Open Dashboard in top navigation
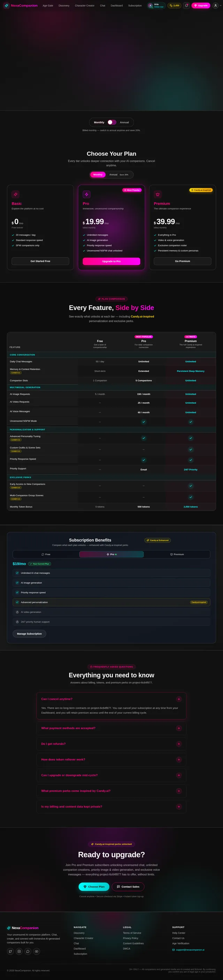 click(x=117, y=6)
